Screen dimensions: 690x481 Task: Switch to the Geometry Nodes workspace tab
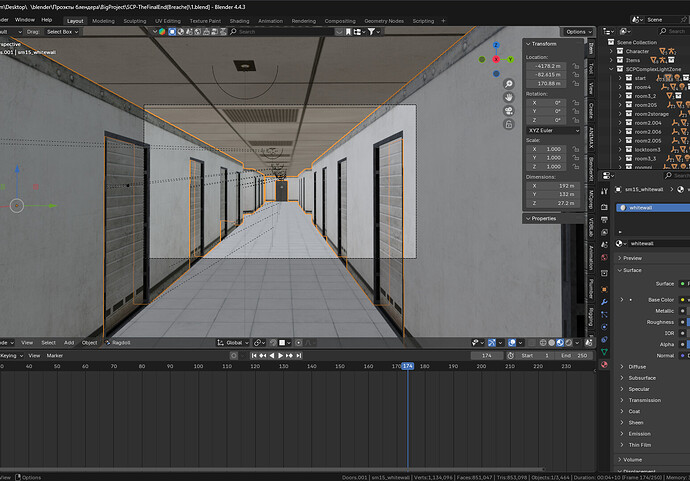pos(384,21)
